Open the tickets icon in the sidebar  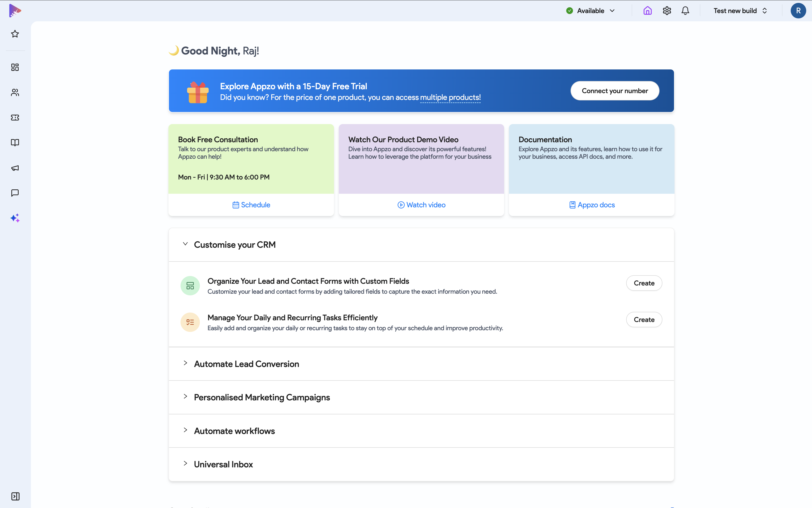click(x=15, y=118)
